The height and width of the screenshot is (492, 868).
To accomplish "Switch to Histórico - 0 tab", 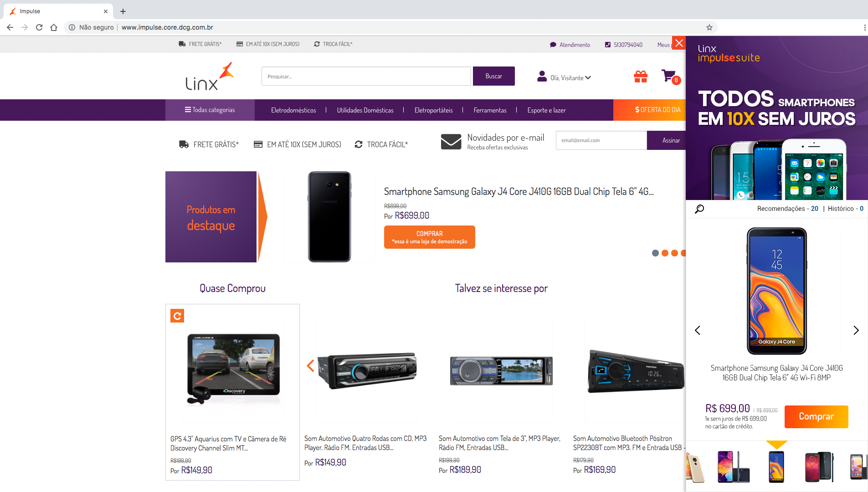I will tap(845, 209).
